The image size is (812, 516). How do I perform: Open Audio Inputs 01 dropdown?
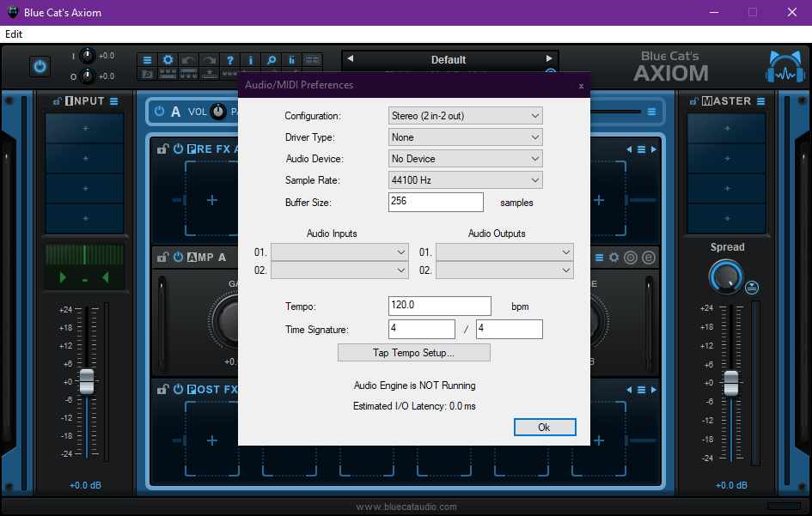339,252
